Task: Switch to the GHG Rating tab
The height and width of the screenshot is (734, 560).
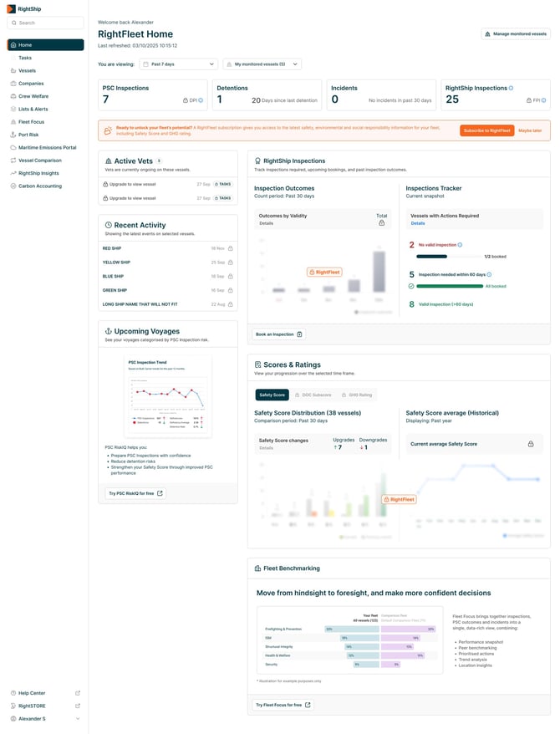Action: [357, 395]
